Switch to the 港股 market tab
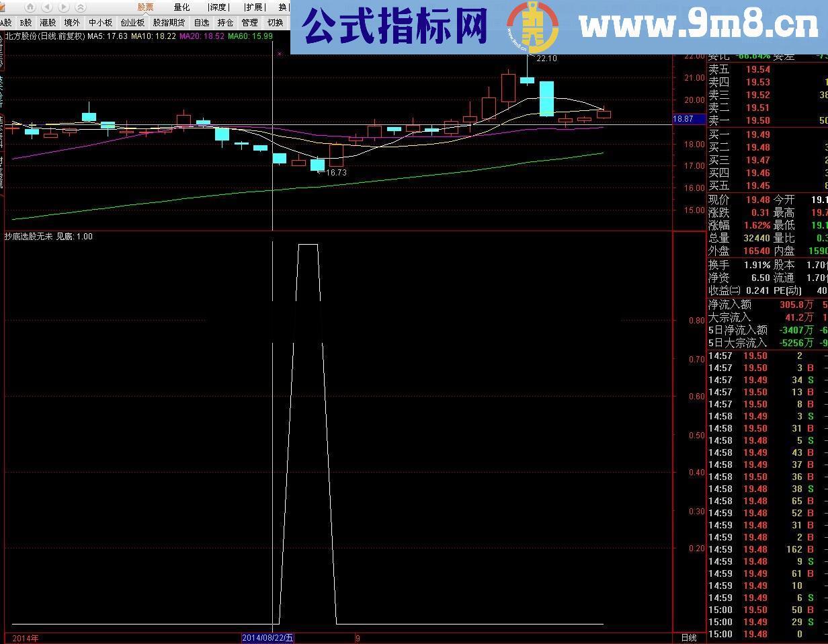Image resolution: width=828 pixels, height=644 pixels. pyautogui.click(x=49, y=22)
